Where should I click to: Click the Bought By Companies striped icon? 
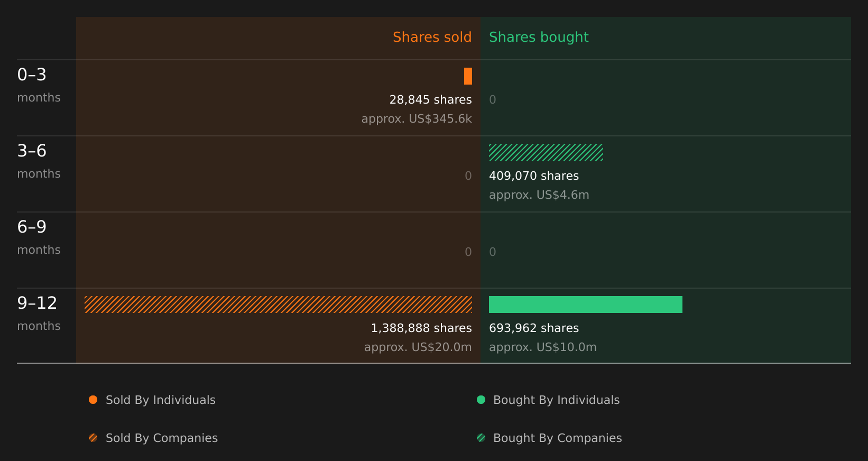click(x=481, y=438)
